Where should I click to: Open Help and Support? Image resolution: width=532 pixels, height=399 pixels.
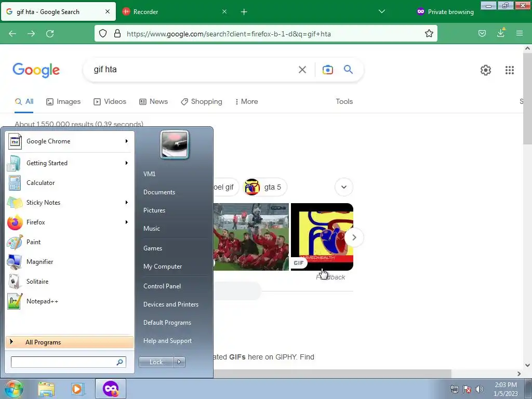tap(168, 341)
